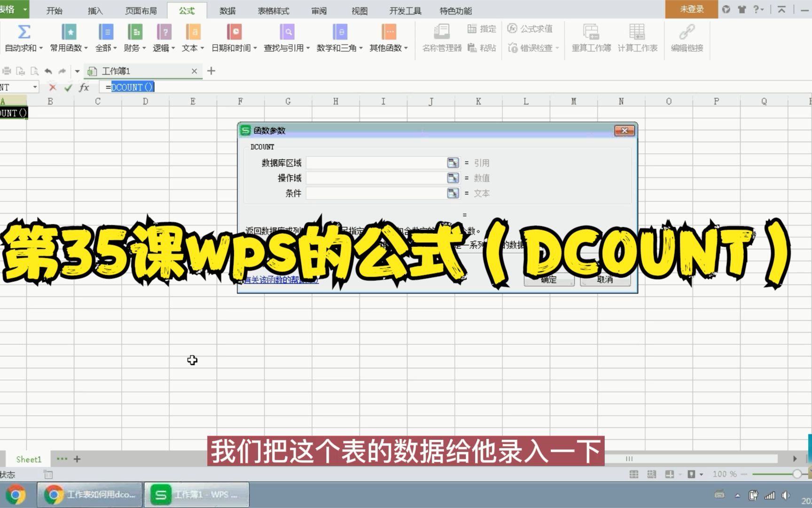This screenshot has width=812, height=508.
Task: Click the page layout view icon in status bar
Action: pos(651,474)
